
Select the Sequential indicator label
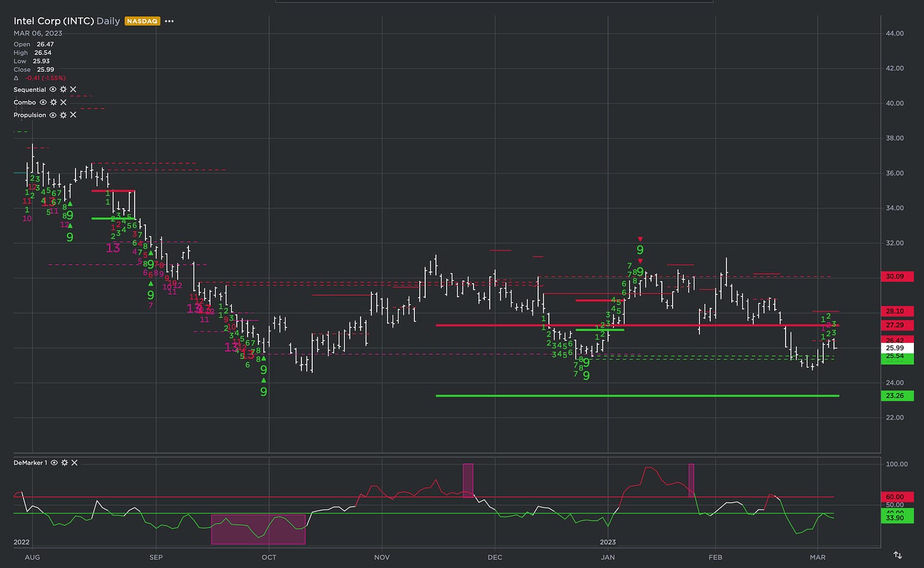[x=30, y=89]
